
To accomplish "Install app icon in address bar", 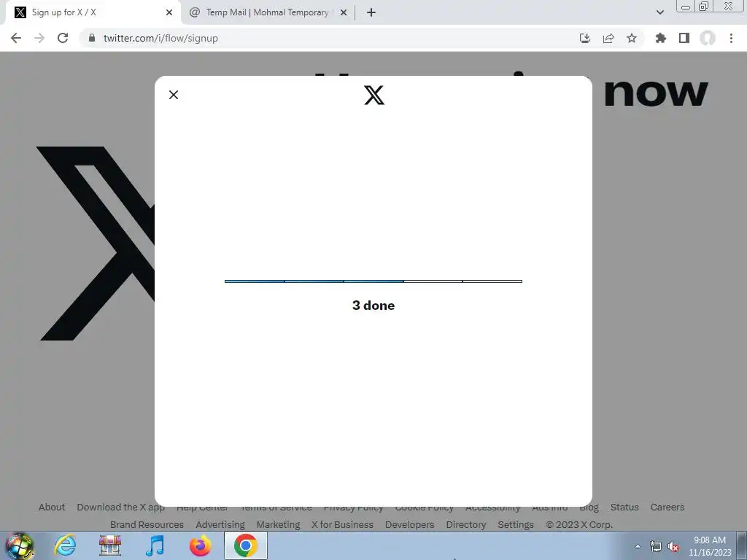I will pyautogui.click(x=585, y=38).
